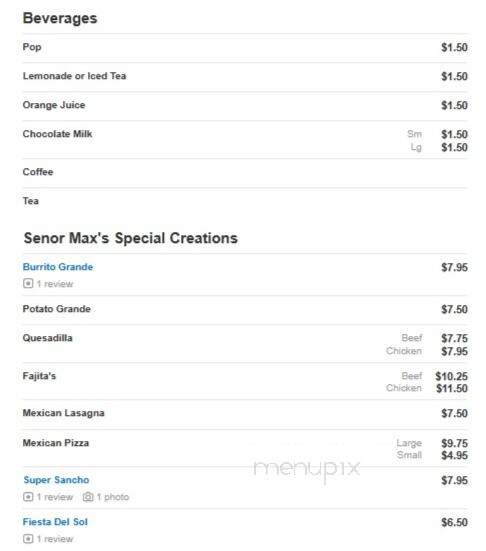
Task: Click review icon under Burrito Grande
Action: [x=28, y=283]
